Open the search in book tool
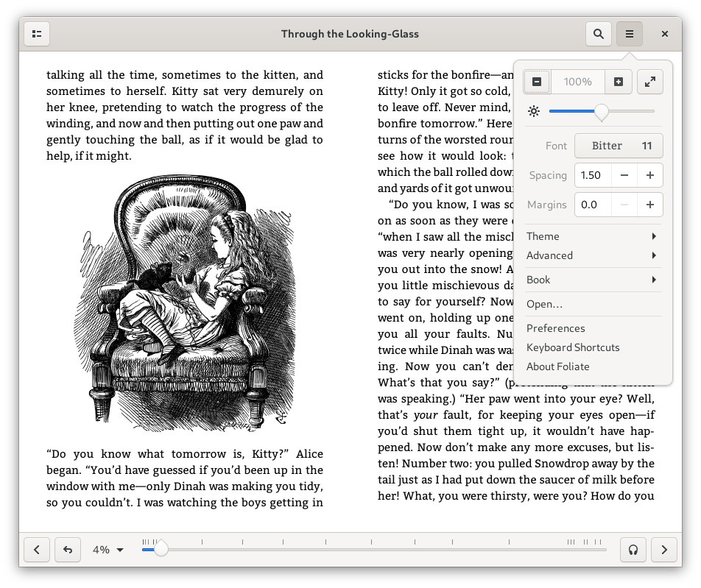701x588 pixels. [598, 34]
